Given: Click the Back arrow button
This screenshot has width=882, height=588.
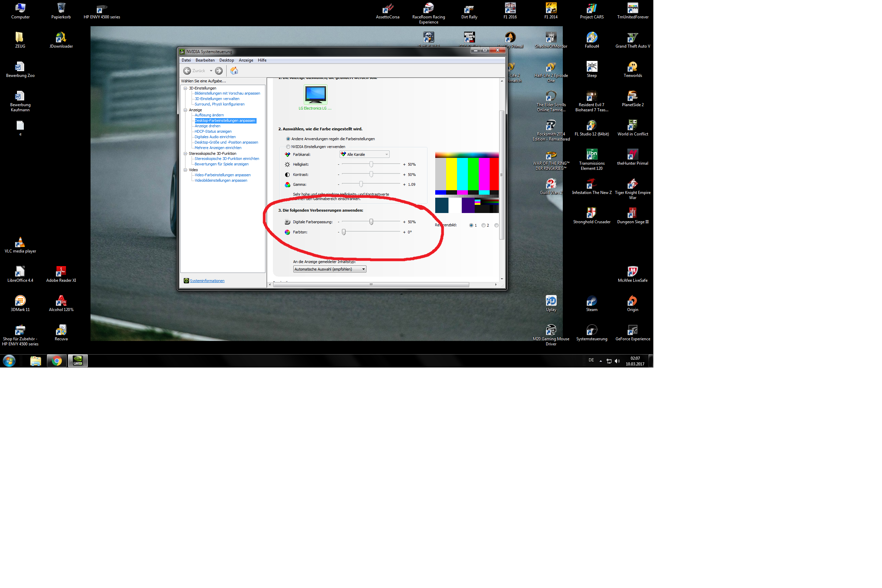Looking at the screenshot, I should click(187, 70).
